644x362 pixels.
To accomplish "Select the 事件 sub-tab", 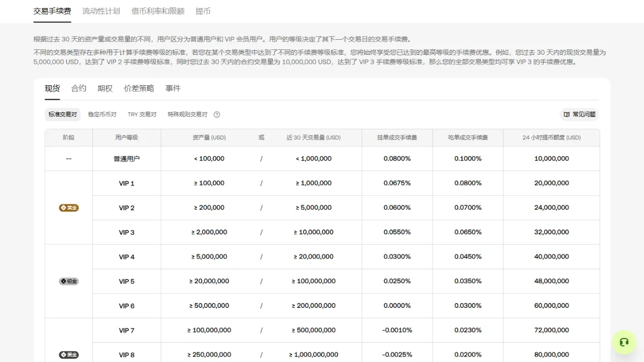I will point(173,88).
